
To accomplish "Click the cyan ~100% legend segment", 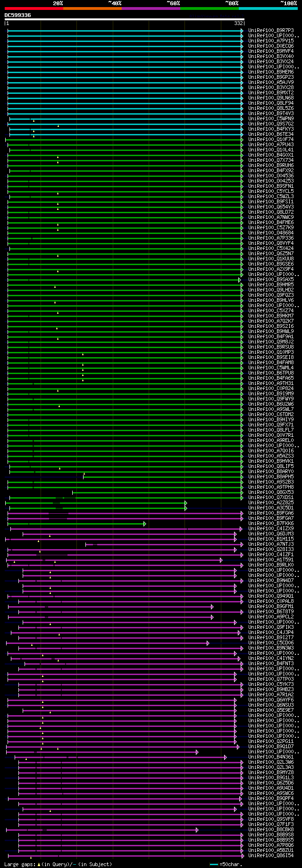I will (268, 8).
